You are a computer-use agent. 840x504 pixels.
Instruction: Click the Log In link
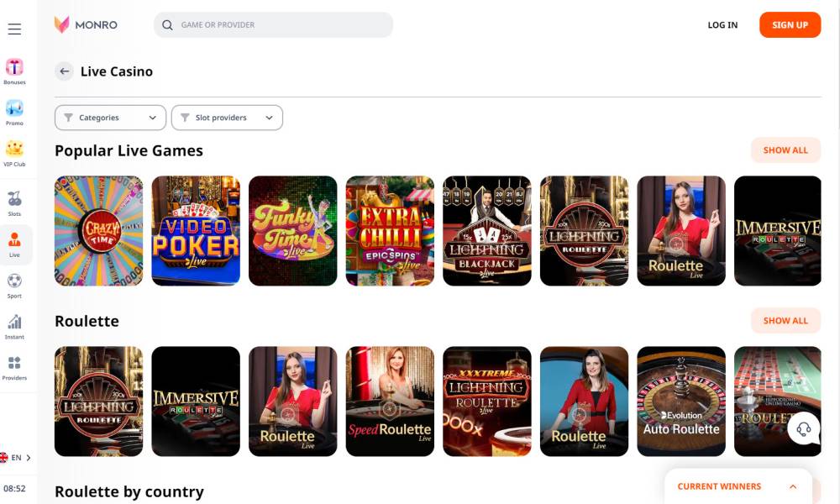click(722, 24)
